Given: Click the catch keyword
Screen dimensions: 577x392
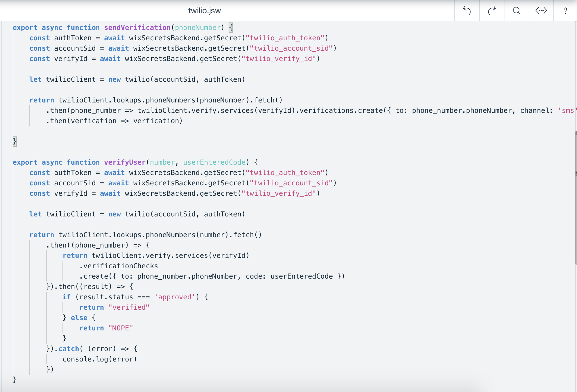Looking at the screenshot, I should pos(69,349).
